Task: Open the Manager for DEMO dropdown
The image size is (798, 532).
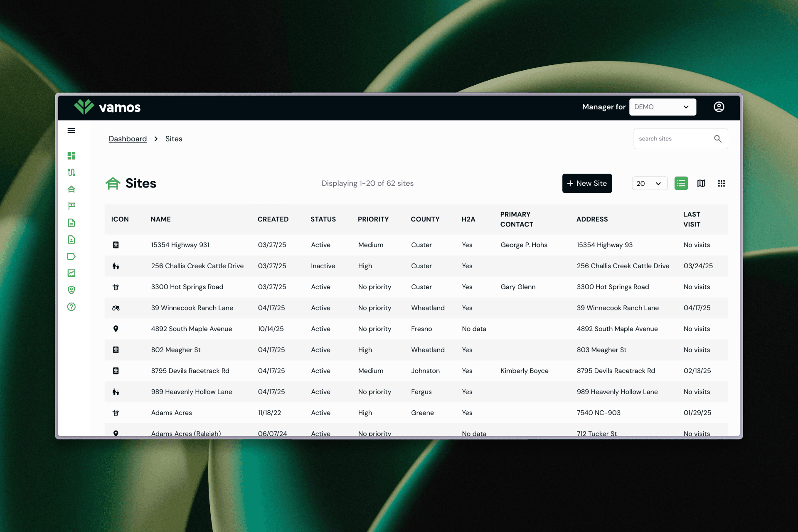Action: coord(662,107)
